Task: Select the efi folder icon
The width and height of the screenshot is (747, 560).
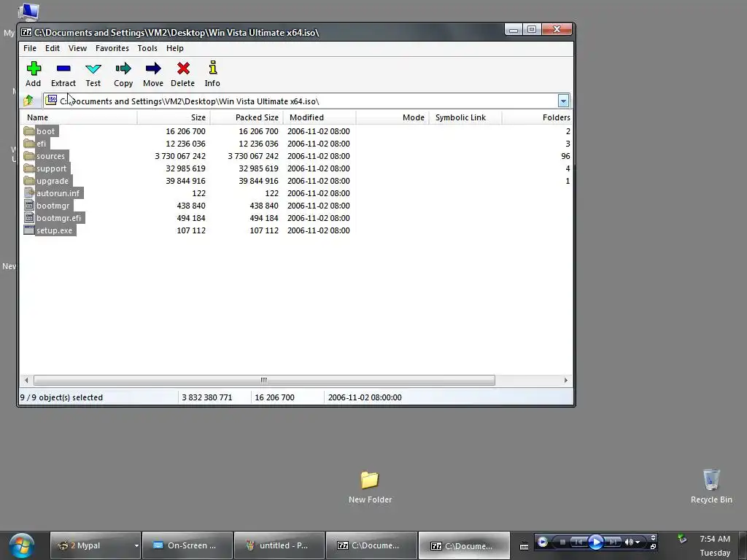Action: (x=29, y=144)
